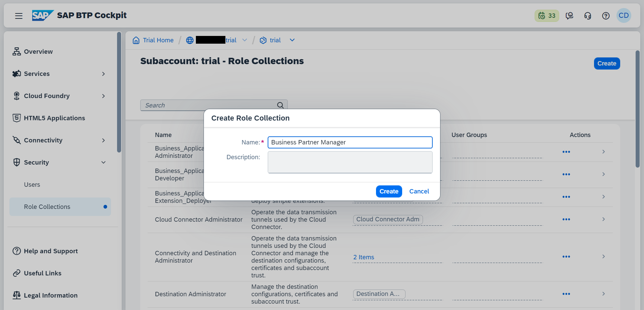Click the Description text area
The height and width of the screenshot is (310, 644).
click(x=350, y=162)
